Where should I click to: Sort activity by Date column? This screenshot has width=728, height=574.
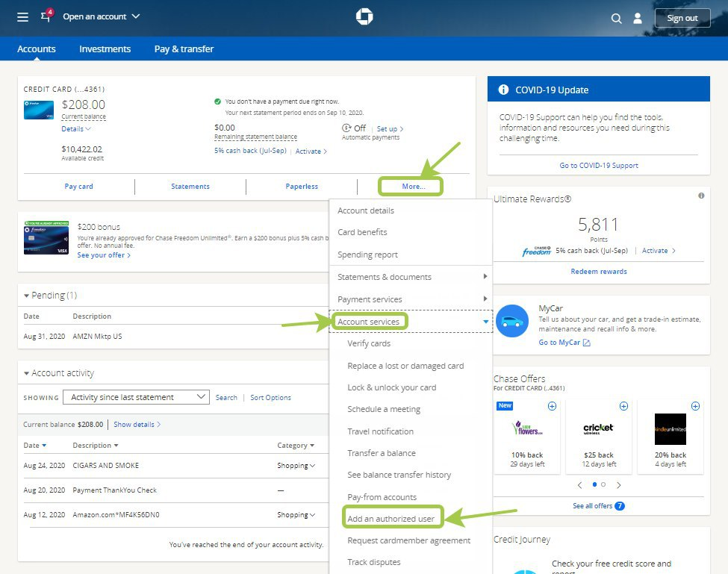[x=35, y=446]
